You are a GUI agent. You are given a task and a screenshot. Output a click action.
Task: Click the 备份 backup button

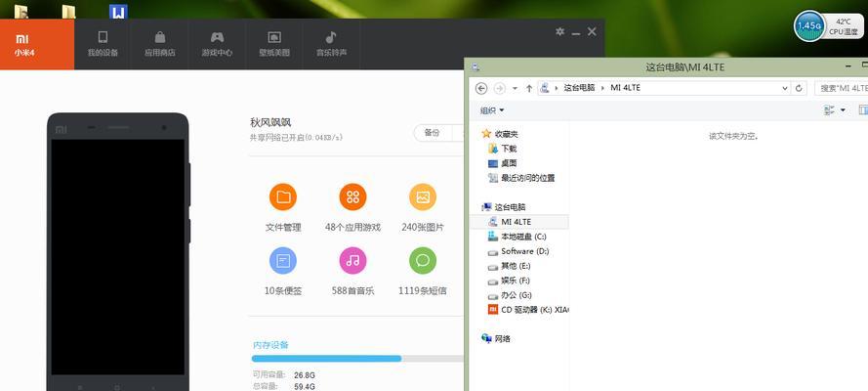pos(433,133)
